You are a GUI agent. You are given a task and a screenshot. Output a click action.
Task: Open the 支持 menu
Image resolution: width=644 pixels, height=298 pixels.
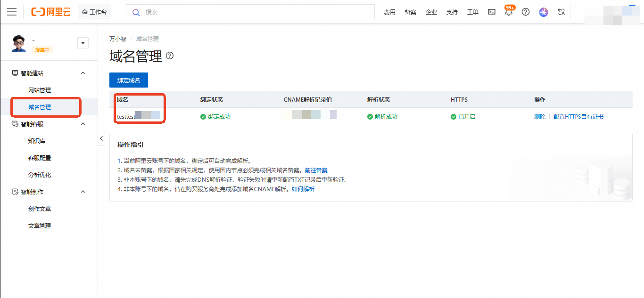(452, 12)
